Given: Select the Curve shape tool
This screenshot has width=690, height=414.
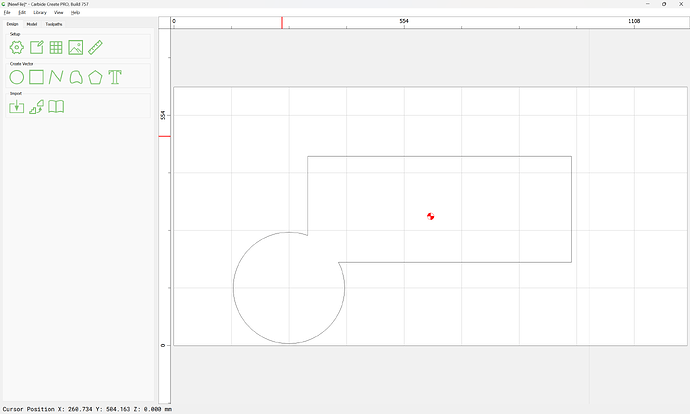Looking at the screenshot, I should [x=76, y=77].
